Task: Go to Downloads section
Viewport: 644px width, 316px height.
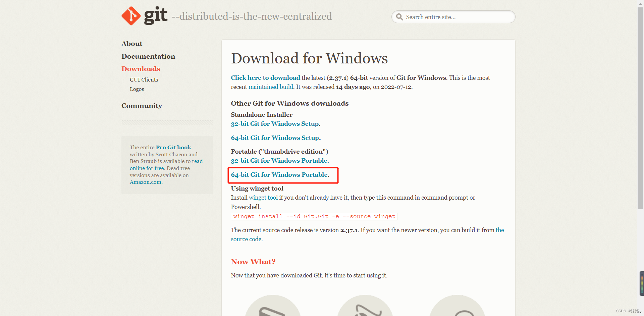Action: [x=141, y=69]
